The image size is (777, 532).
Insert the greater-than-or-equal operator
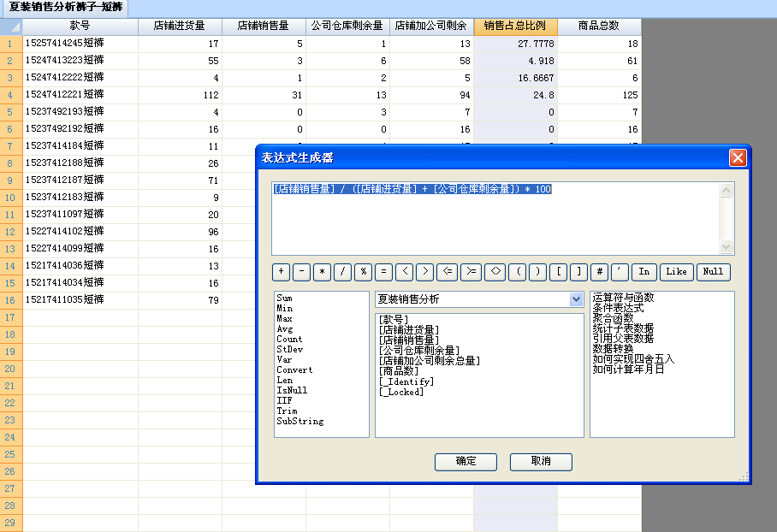tap(471, 271)
